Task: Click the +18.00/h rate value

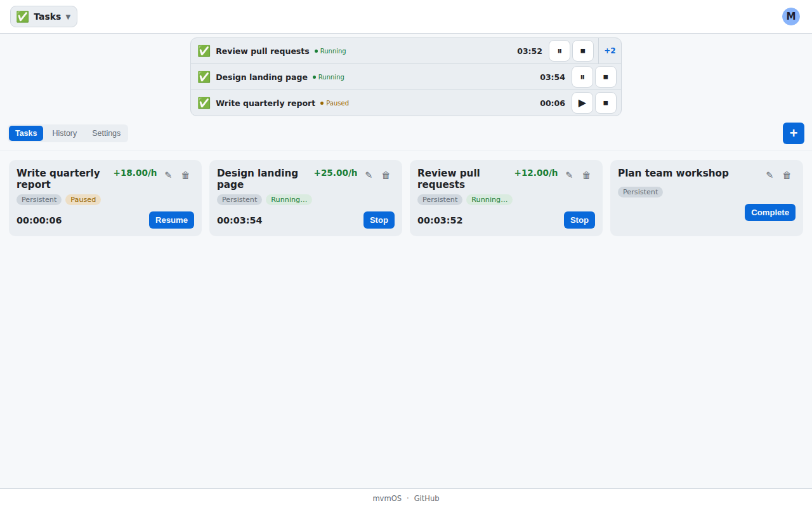Action: [x=135, y=173]
